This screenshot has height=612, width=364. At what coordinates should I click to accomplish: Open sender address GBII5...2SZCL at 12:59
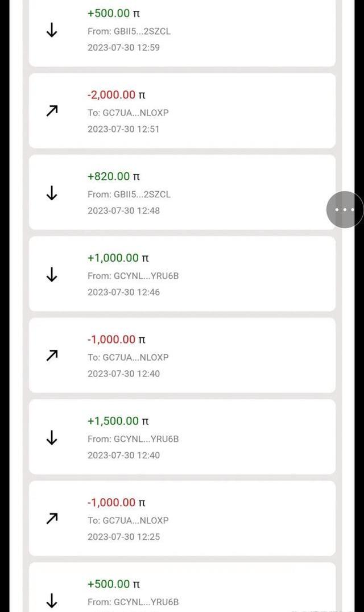129,31
